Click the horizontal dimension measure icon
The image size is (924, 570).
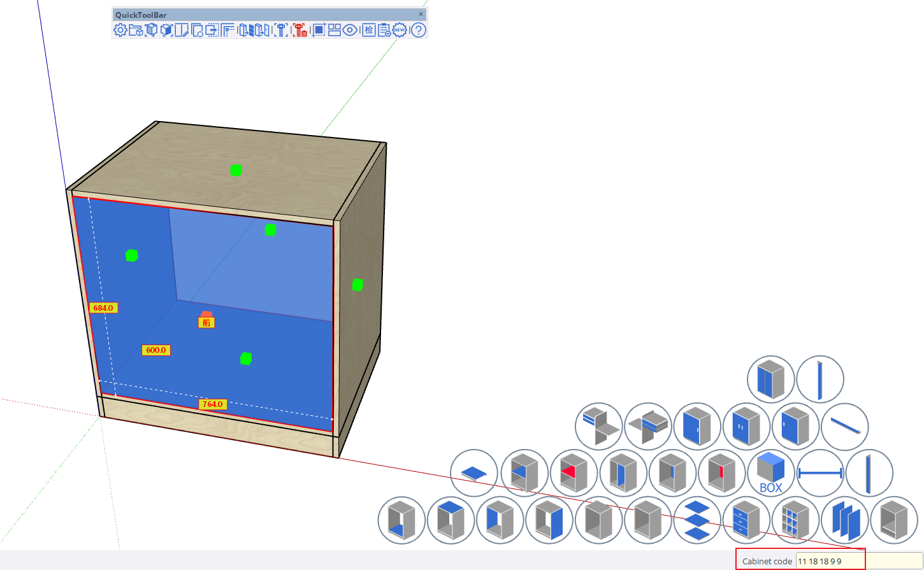820,473
